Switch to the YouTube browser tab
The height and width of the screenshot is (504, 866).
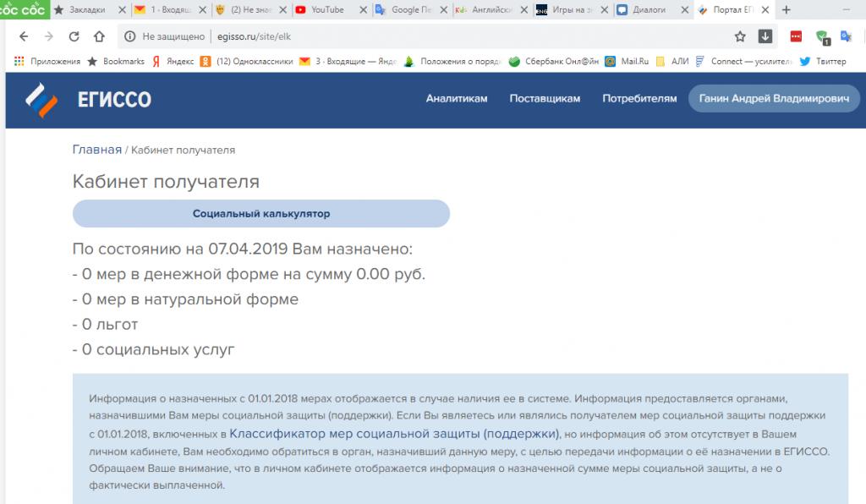pyautogui.click(x=326, y=10)
